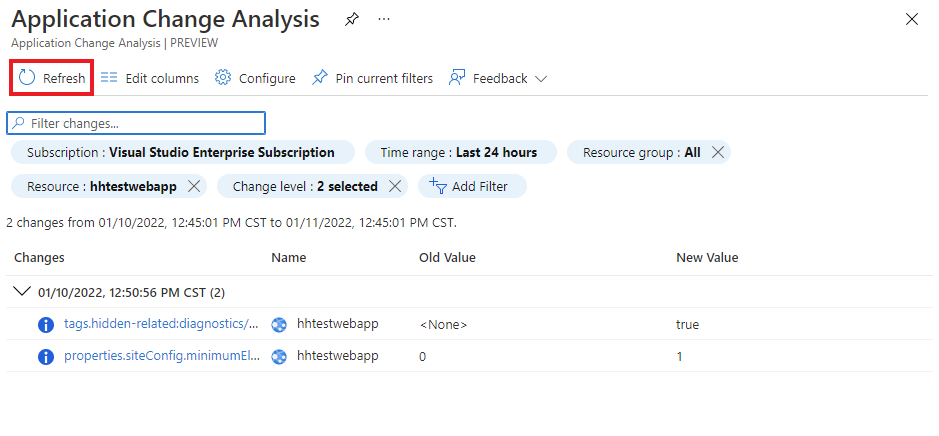
Task: Click the pin icon beside page title
Action: (351, 20)
